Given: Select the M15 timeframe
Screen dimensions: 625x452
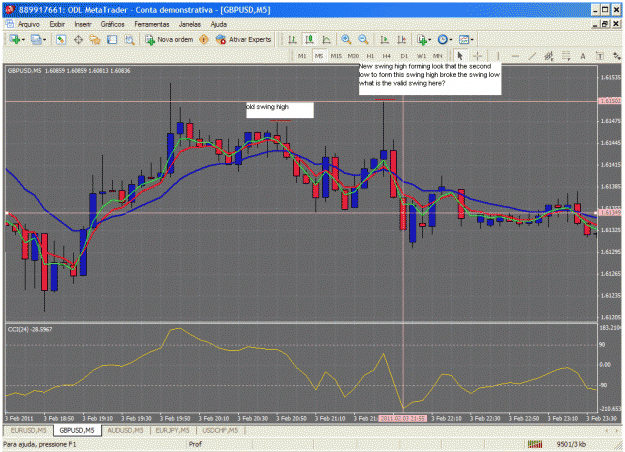Looking at the screenshot, I should 336,56.
